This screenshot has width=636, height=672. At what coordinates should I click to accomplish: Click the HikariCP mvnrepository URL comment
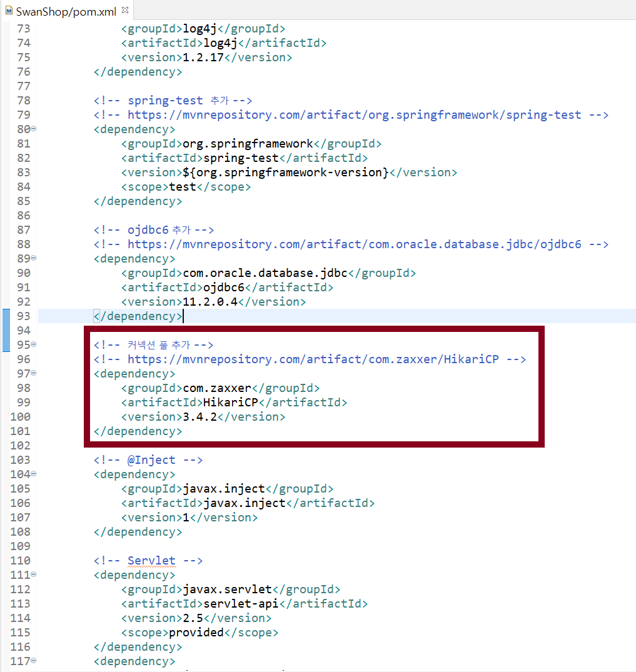pos(310,359)
